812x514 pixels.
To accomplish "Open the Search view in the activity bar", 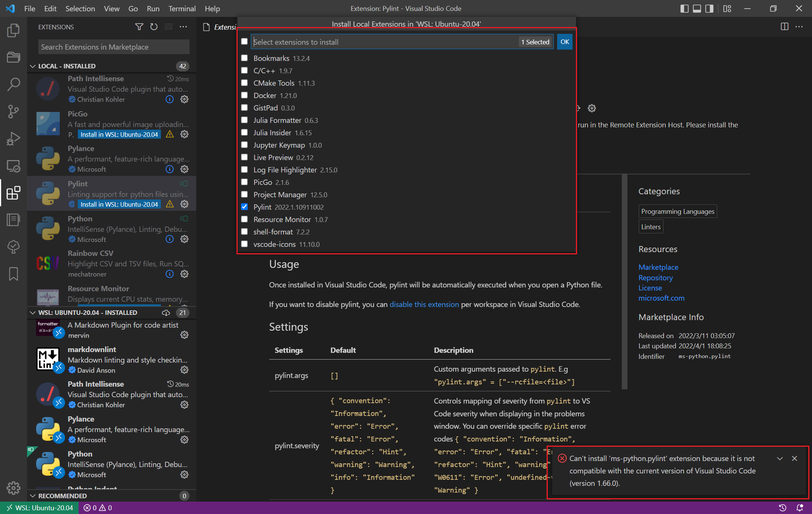I will pyautogui.click(x=14, y=84).
